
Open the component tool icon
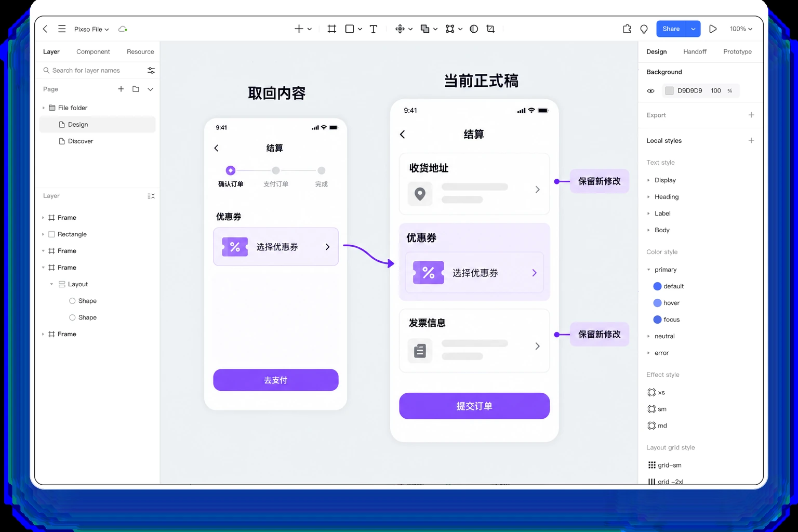pos(400,29)
